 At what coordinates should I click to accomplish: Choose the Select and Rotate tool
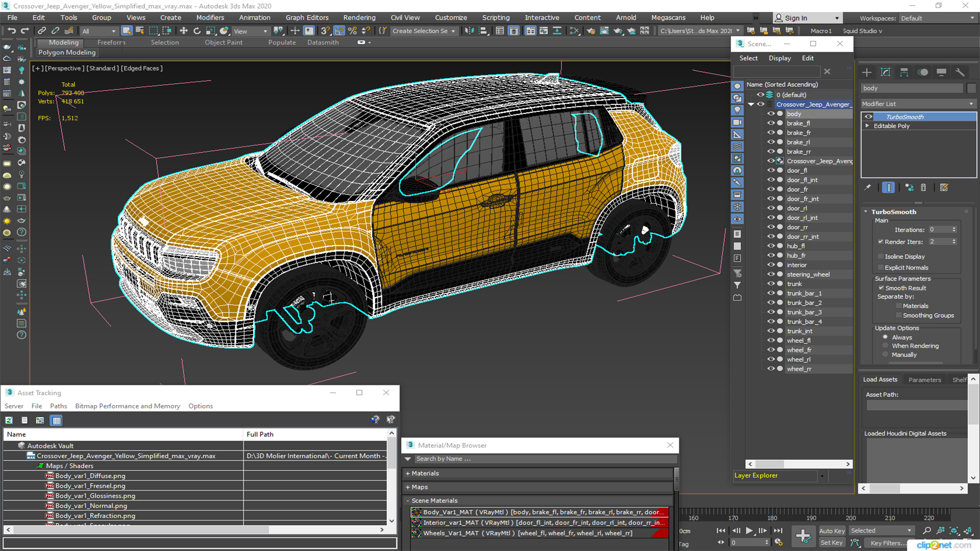pyautogui.click(x=197, y=31)
